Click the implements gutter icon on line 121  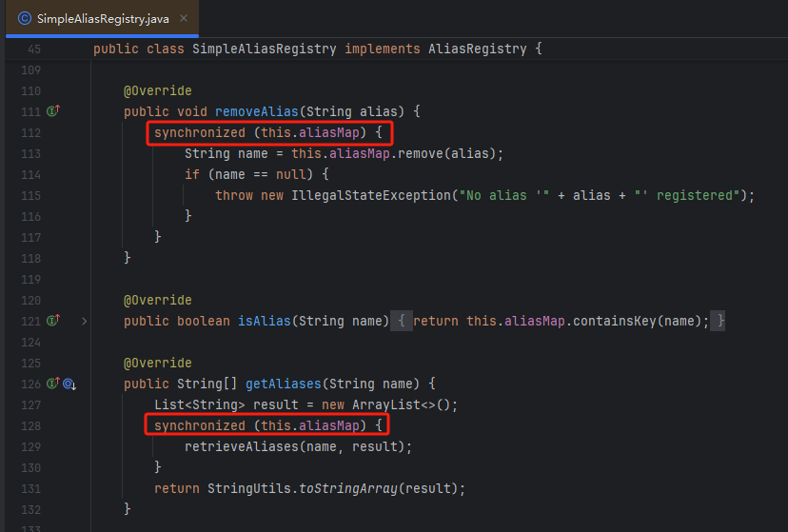point(53,320)
